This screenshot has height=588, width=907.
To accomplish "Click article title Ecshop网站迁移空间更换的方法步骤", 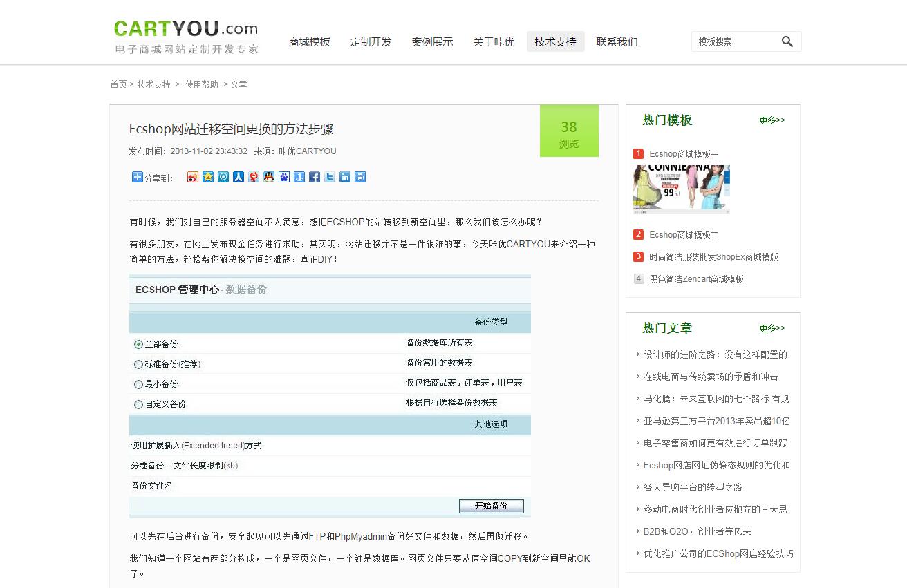I will pyautogui.click(x=232, y=129).
